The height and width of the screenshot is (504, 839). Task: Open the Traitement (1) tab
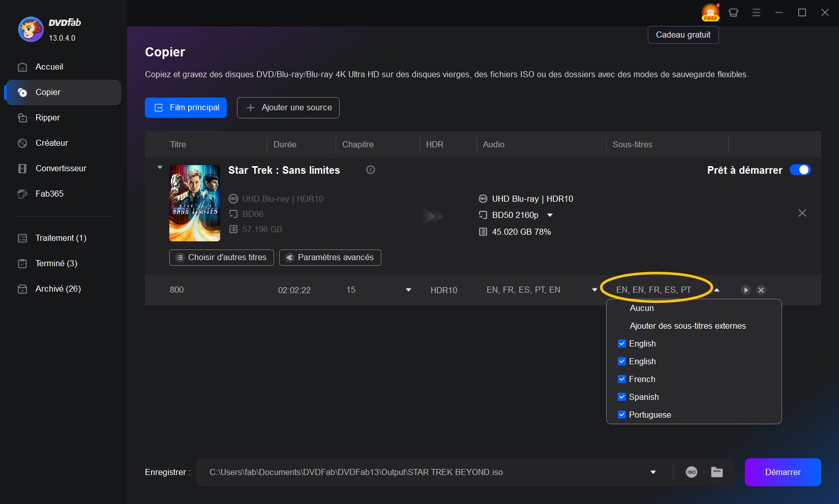[x=60, y=238]
